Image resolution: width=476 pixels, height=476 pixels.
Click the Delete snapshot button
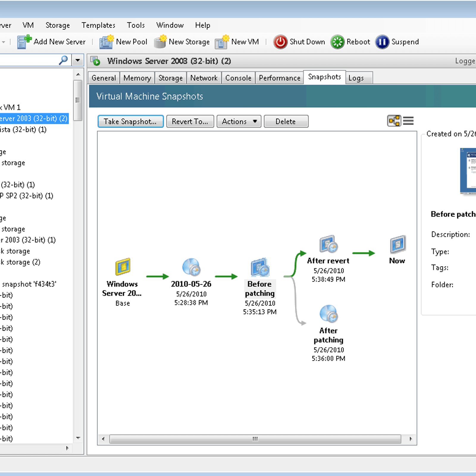pyautogui.click(x=286, y=121)
